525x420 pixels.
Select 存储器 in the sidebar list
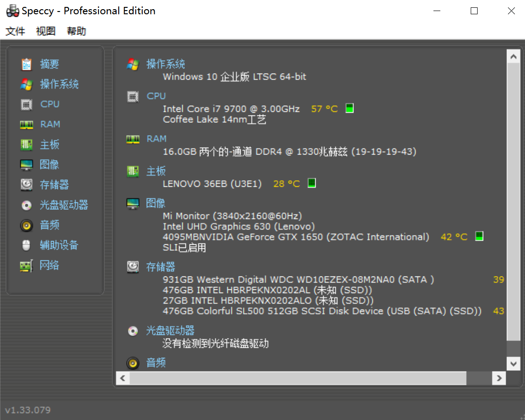coord(54,185)
